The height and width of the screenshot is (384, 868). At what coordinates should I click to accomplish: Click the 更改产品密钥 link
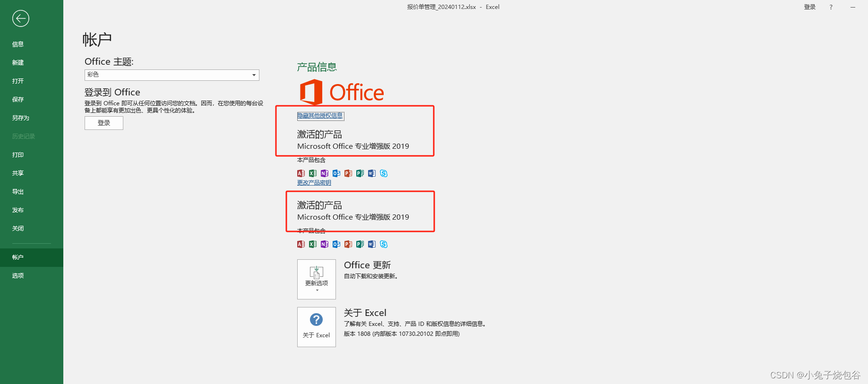coord(314,183)
